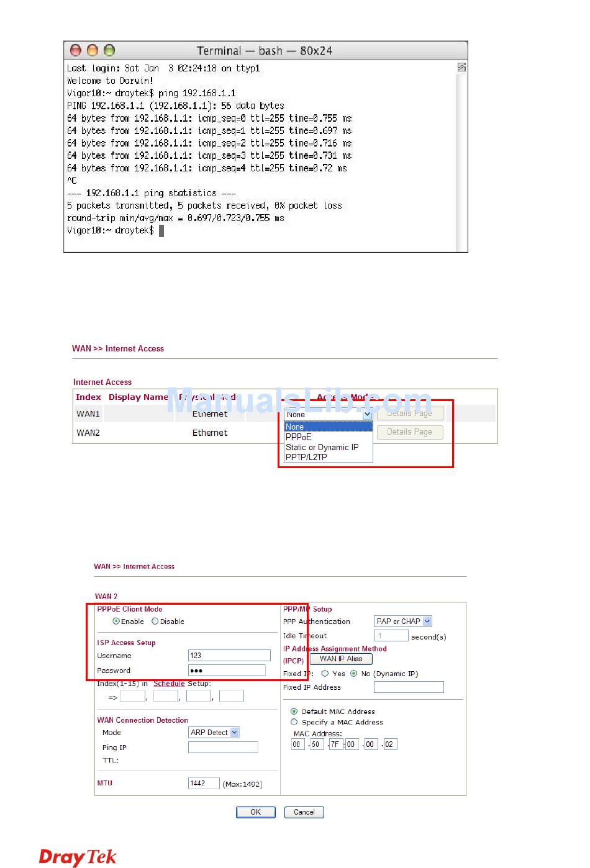Click the Ping IP field
The height and width of the screenshot is (868, 590).
(x=223, y=748)
